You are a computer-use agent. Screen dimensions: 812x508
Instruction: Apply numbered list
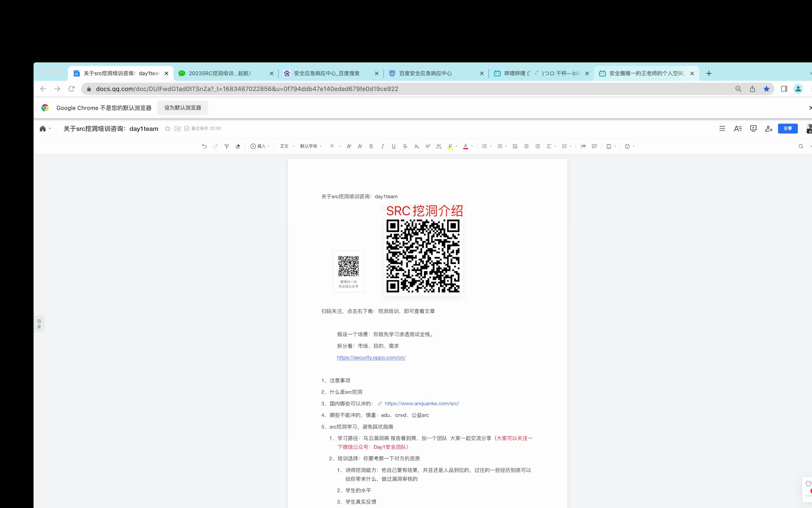click(x=500, y=146)
